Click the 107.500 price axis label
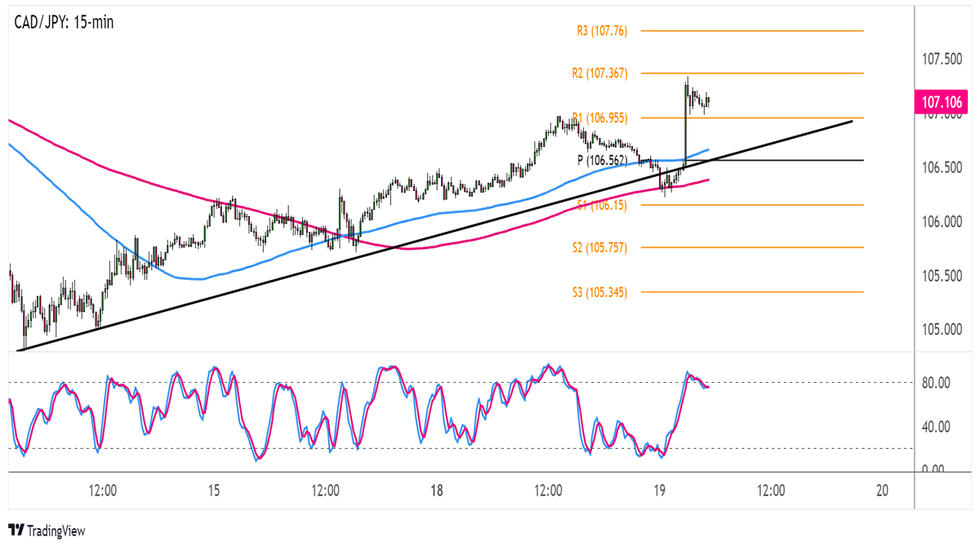This screenshot has height=551, width=980. coord(943,60)
